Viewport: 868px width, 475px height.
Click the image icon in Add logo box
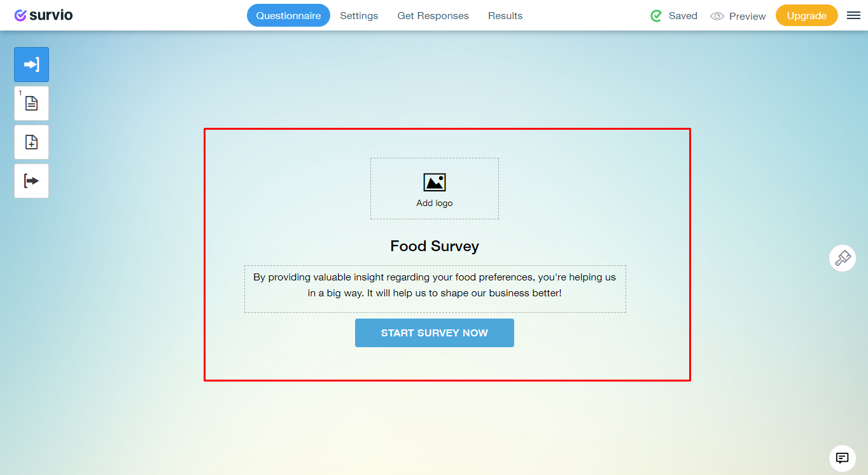[435, 182]
